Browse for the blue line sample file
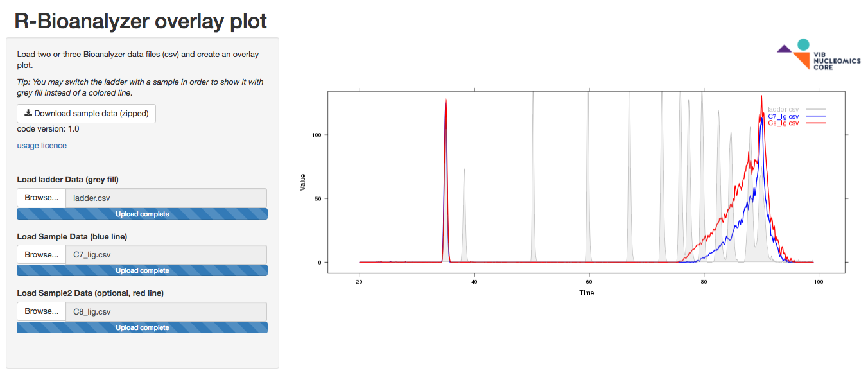 pos(42,255)
